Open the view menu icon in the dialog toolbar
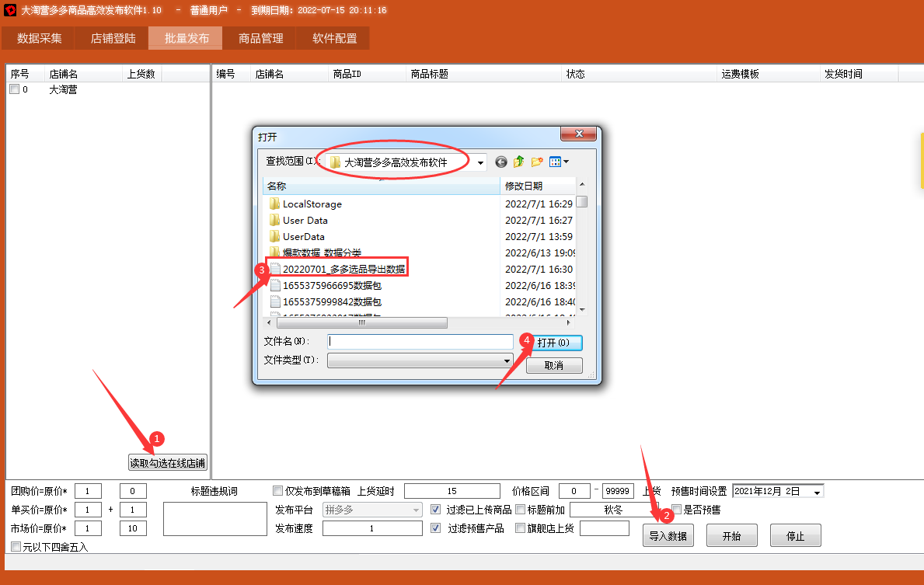This screenshot has height=585, width=924. pyautogui.click(x=559, y=162)
